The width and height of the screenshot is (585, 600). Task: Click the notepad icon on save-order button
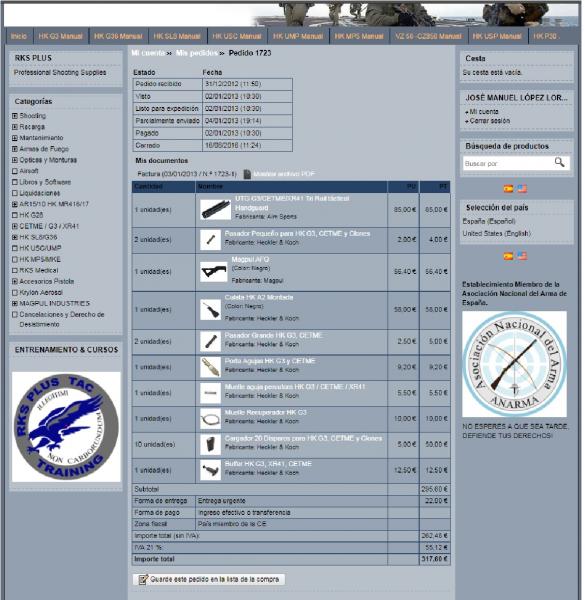click(143, 579)
